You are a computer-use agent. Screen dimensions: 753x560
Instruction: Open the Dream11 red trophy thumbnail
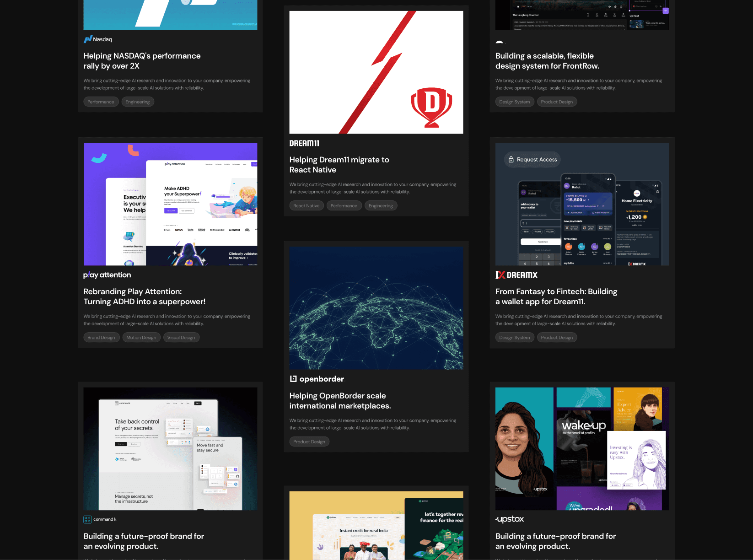click(376, 72)
